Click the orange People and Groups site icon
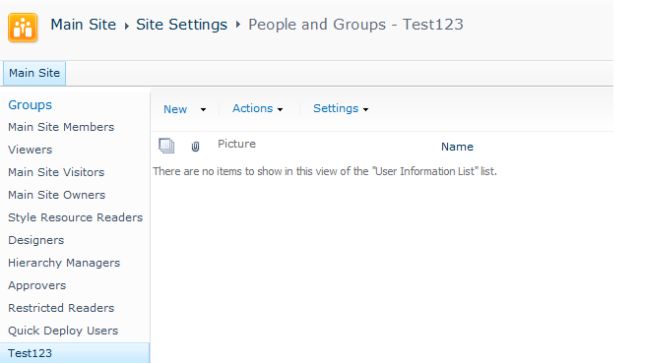 (23, 27)
